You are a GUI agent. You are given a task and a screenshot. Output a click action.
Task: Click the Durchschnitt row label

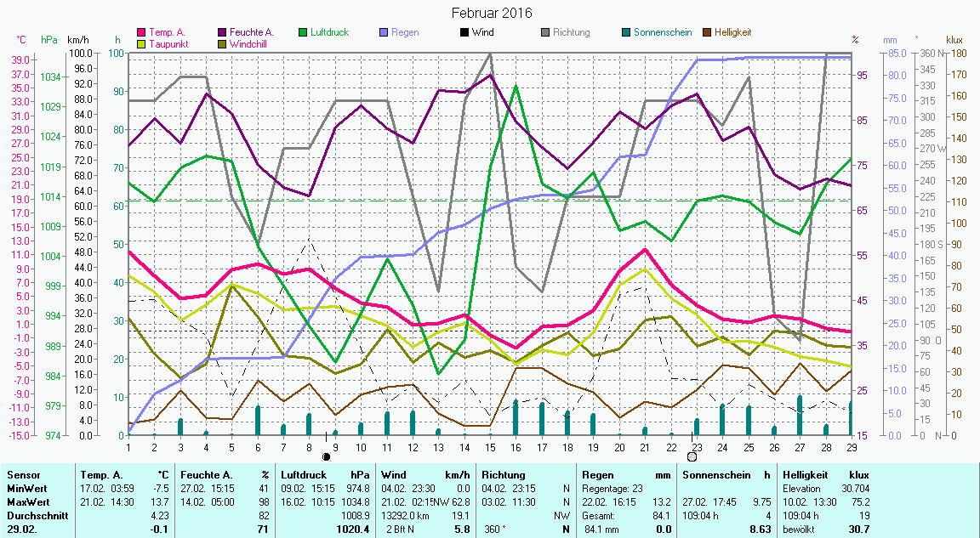[x=34, y=514]
